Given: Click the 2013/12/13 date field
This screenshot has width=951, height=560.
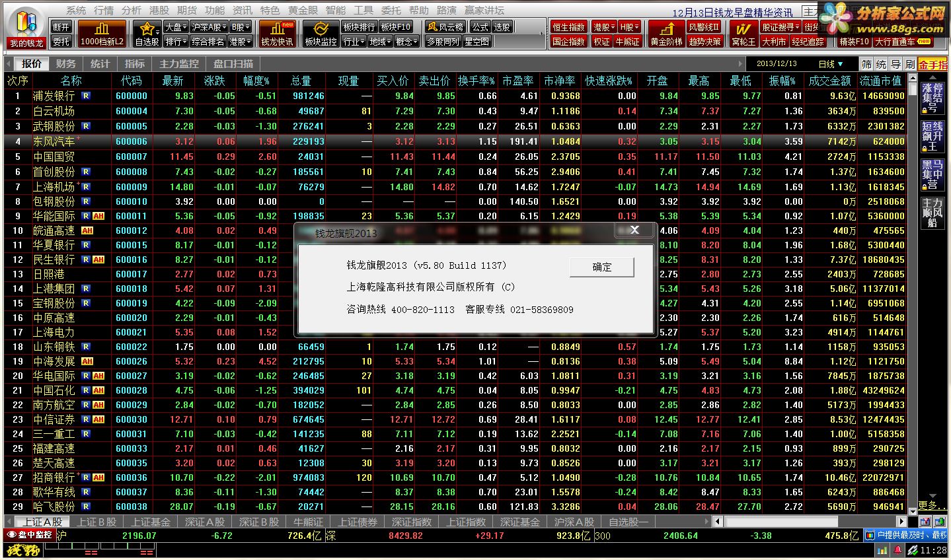Looking at the screenshot, I should click(x=776, y=64).
